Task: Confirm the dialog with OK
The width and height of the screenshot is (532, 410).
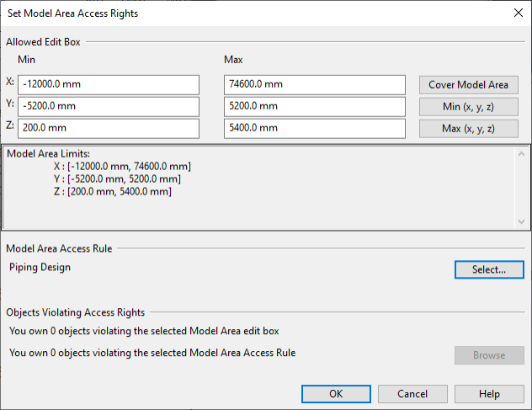Action: click(336, 394)
